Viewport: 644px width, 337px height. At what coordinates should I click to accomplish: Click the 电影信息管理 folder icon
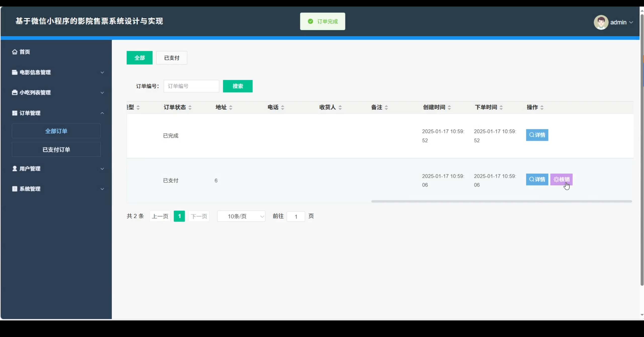pyautogui.click(x=15, y=72)
